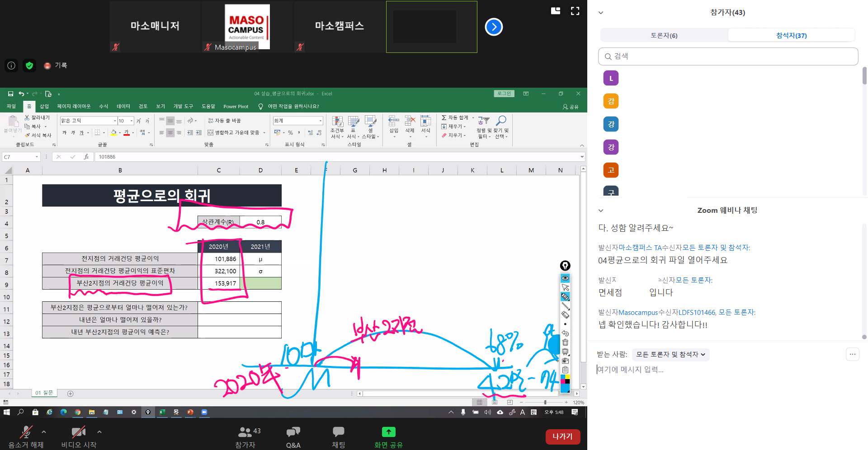Image resolution: width=868 pixels, height=450 pixels.
Task: Collapse the 참가자(43) panel chevron
Action: [601, 13]
